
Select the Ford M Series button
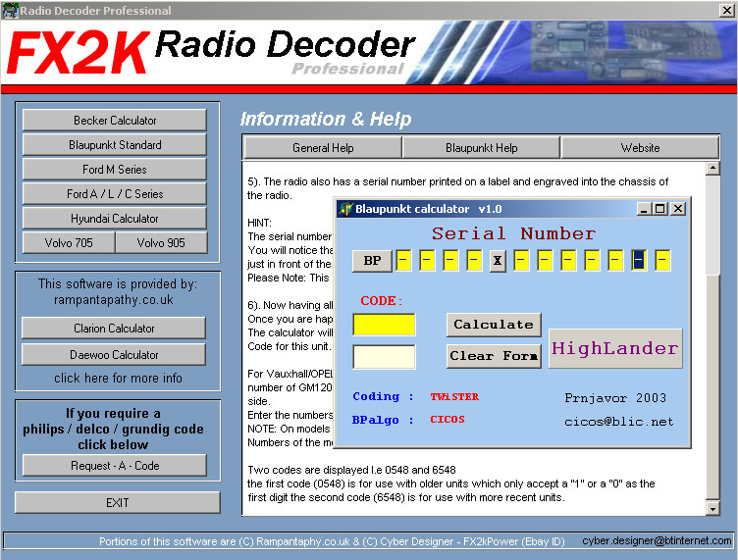[115, 170]
